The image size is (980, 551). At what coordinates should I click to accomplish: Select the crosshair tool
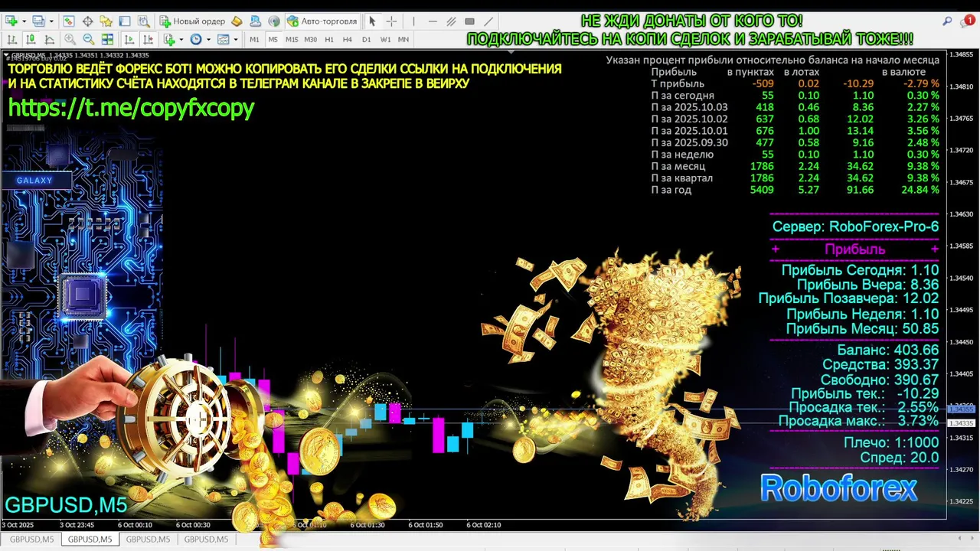coord(391,21)
